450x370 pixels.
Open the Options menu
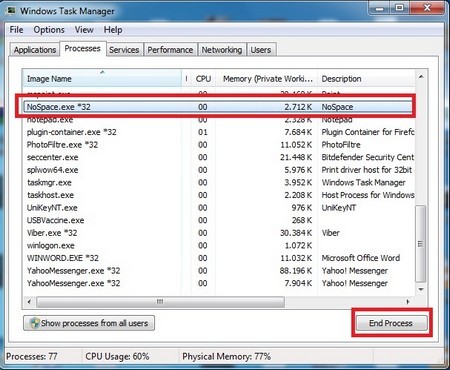(x=49, y=30)
